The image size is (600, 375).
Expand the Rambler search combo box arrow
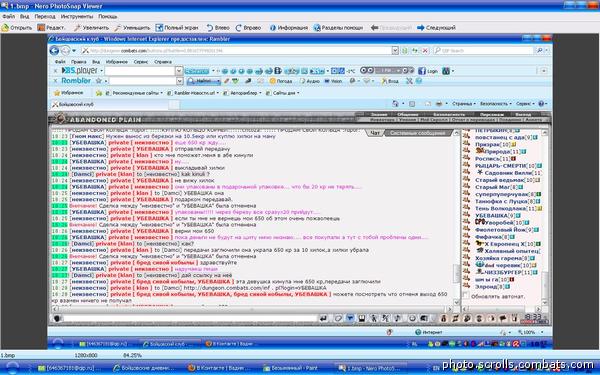180,81
